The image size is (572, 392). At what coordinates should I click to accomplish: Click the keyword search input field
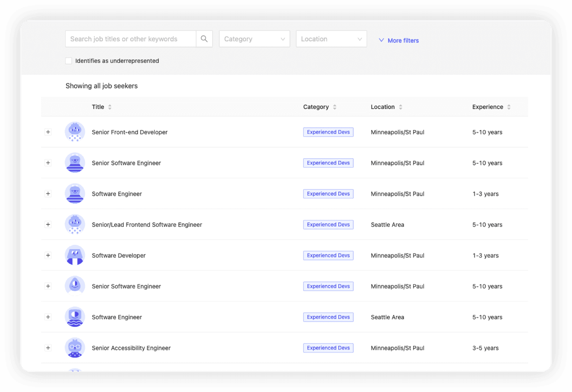point(129,39)
